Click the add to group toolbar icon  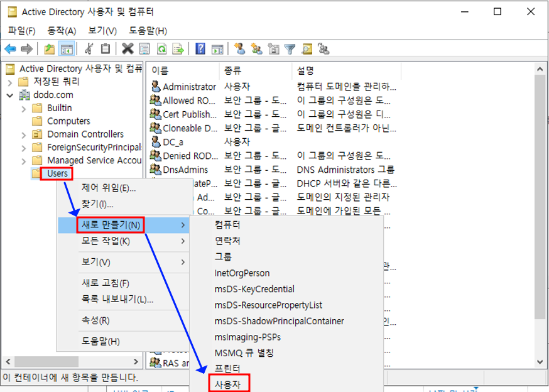pos(323,49)
